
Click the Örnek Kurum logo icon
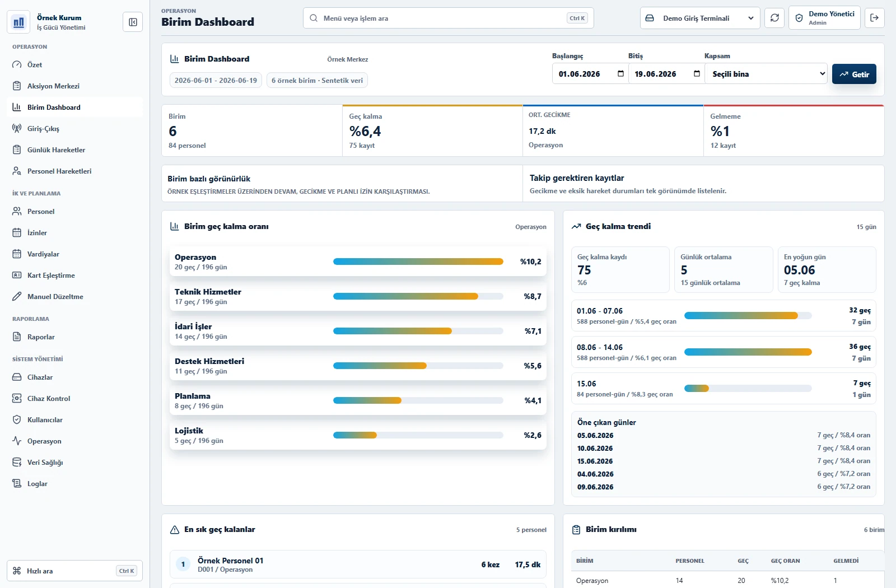[x=19, y=22]
